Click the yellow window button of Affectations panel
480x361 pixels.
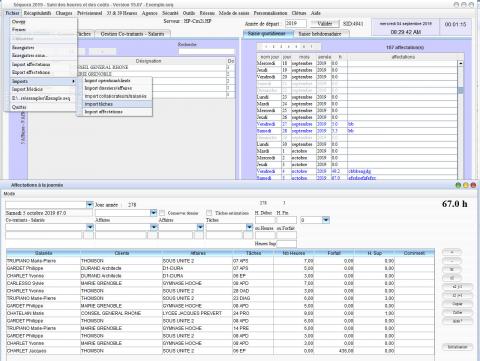466,185
